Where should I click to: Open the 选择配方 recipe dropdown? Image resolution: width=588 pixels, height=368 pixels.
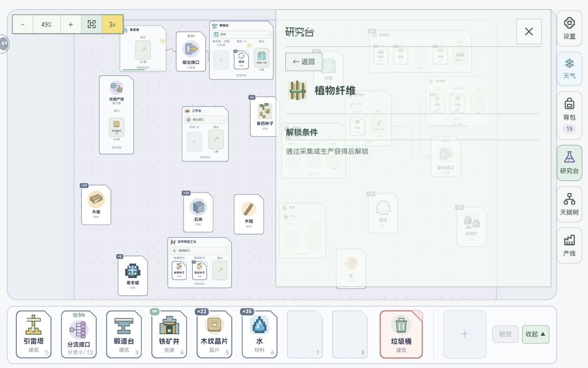(199, 250)
